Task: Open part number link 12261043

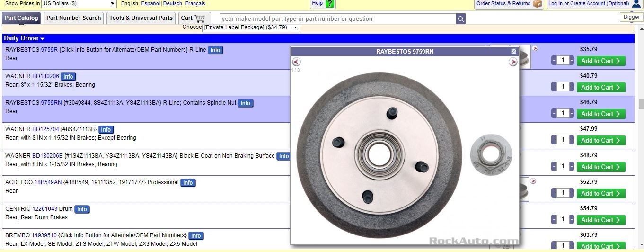Action: tap(44, 209)
